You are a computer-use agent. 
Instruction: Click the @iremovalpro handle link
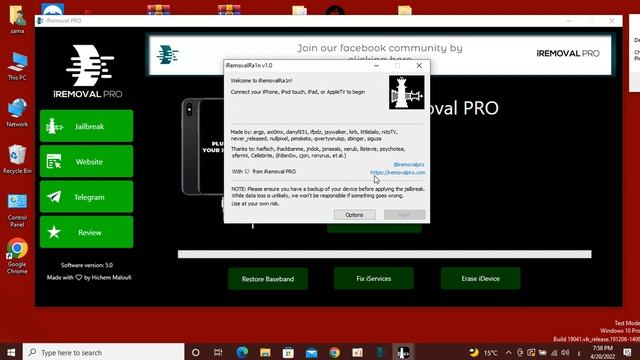point(409,164)
